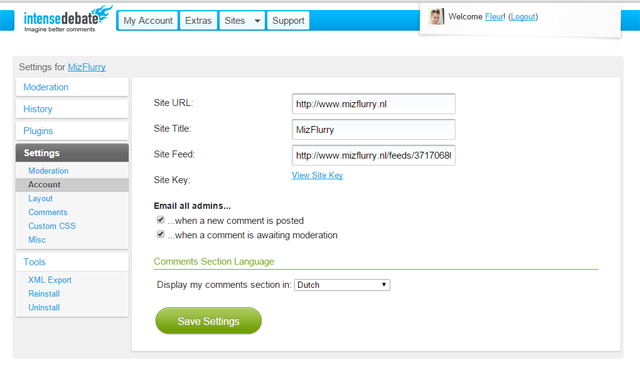Open the Extras menu
The image size is (640, 365).
(198, 20)
